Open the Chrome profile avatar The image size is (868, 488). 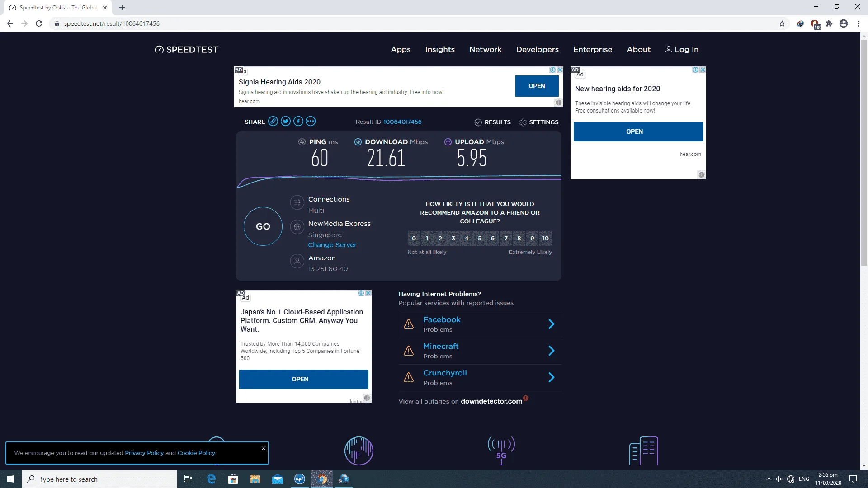coord(844,23)
